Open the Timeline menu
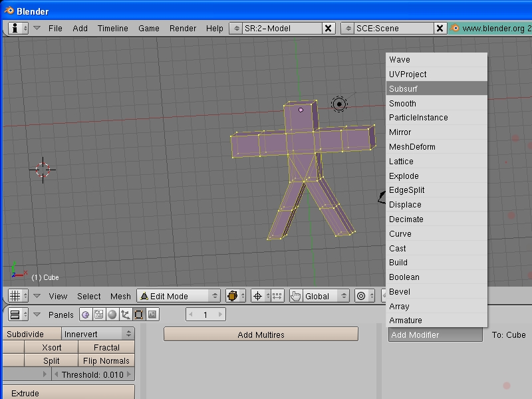This screenshot has width=532, height=399. [112, 28]
